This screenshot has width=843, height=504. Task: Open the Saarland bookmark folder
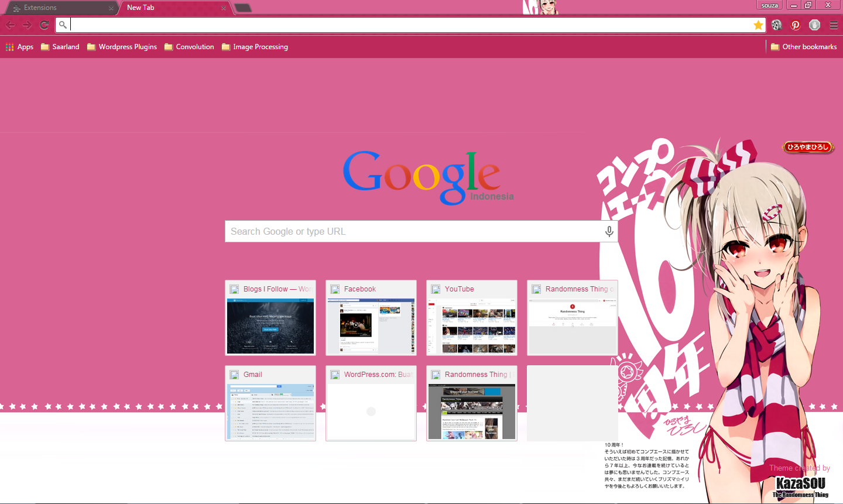(x=60, y=47)
